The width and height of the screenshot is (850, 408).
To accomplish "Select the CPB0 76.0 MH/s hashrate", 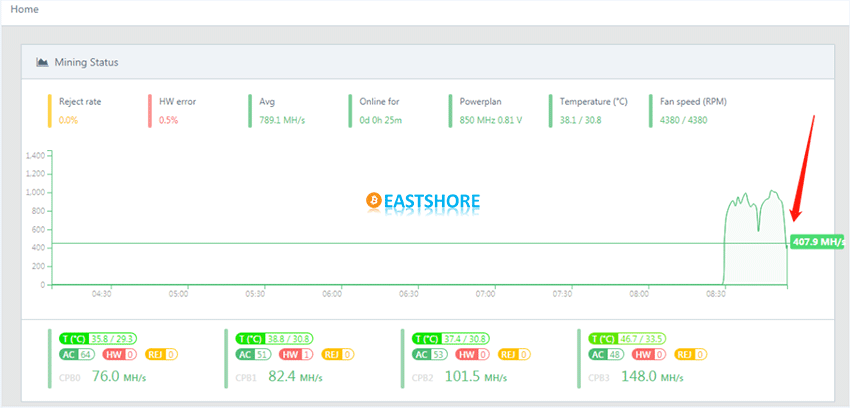I will (x=119, y=376).
